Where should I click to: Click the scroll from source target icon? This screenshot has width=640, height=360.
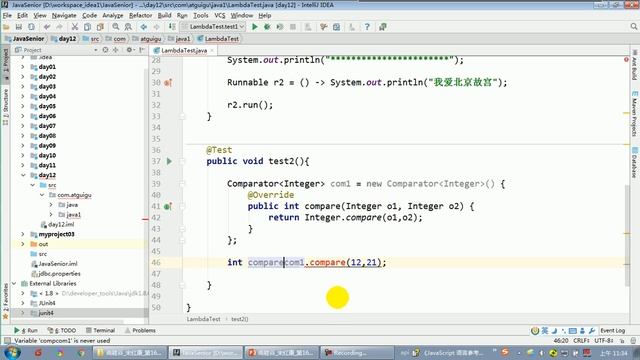(x=105, y=50)
